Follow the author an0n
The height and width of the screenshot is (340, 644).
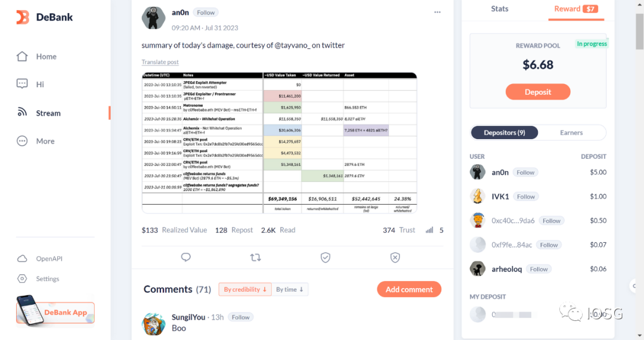click(x=206, y=13)
